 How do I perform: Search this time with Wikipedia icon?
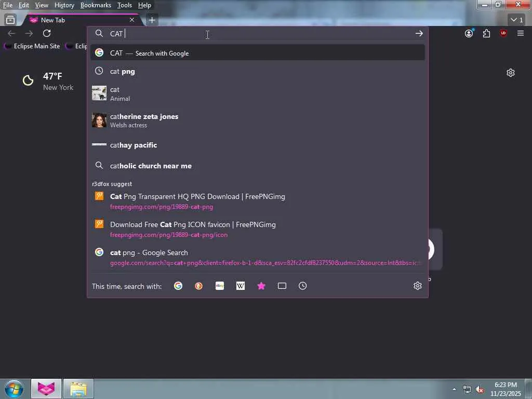point(241,286)
